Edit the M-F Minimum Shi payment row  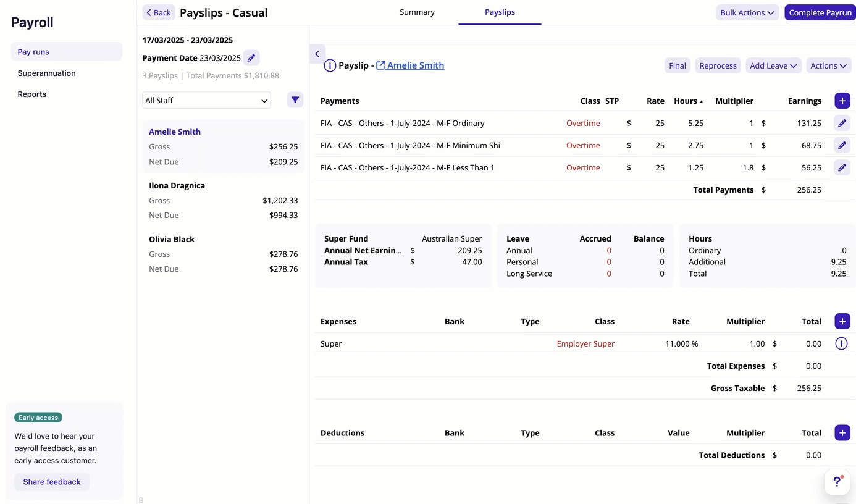coord(842,145)
